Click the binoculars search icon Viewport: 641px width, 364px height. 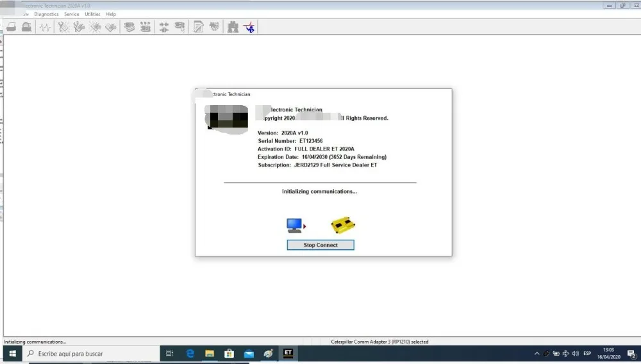tap(233, 27)
